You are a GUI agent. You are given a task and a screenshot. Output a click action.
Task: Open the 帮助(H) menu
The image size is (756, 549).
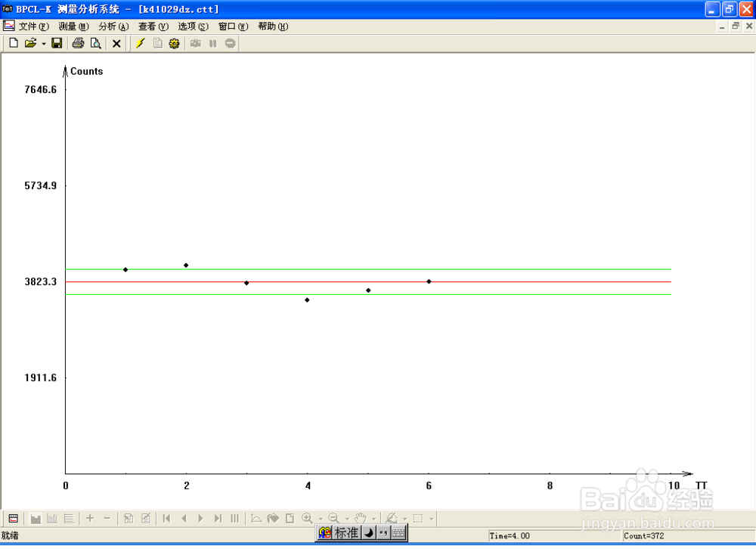click(x=273, y=26)
